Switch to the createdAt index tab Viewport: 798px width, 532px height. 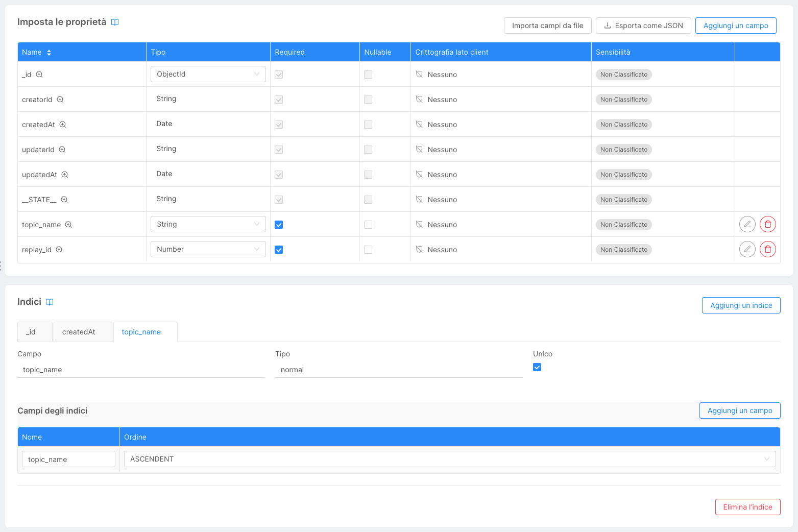(83, 331)
